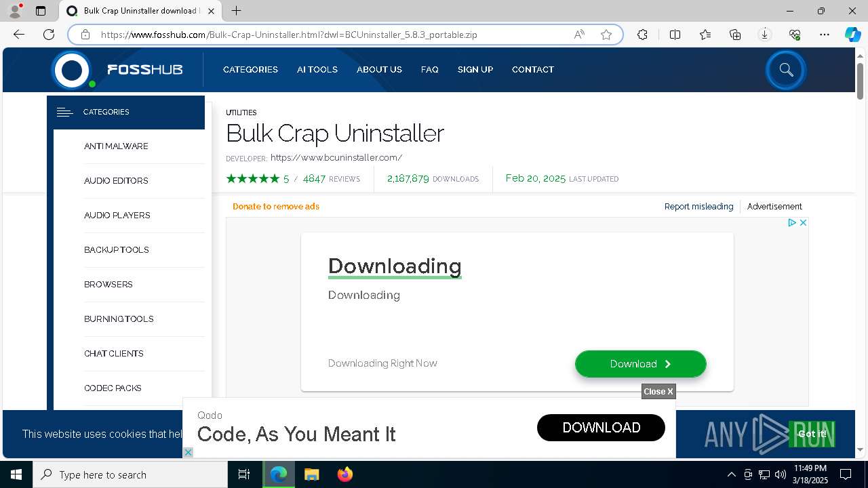Image resolution: width=868 pixels, height=488 pixels.
Task: Open Task View on taskbar
Action: pos(244,474)
